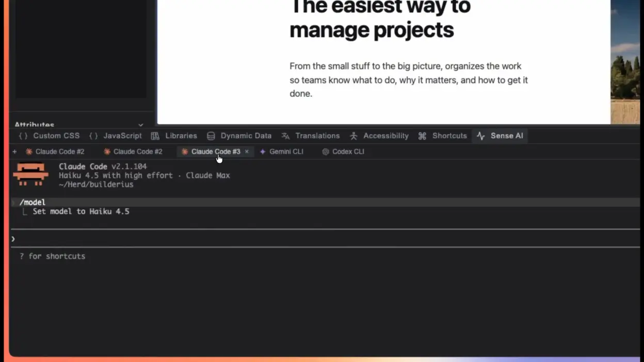Click the Gemini CLI diamond icon

point(264,151)
